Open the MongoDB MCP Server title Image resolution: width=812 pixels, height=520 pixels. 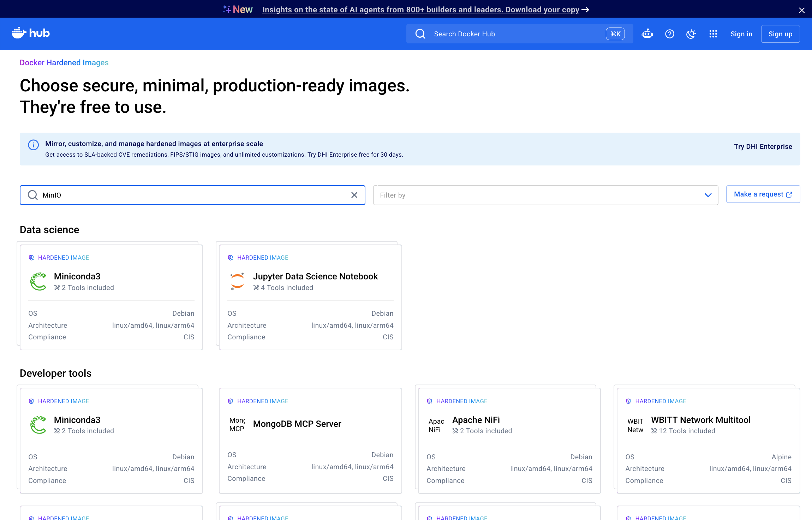click(x=297, y=424)
